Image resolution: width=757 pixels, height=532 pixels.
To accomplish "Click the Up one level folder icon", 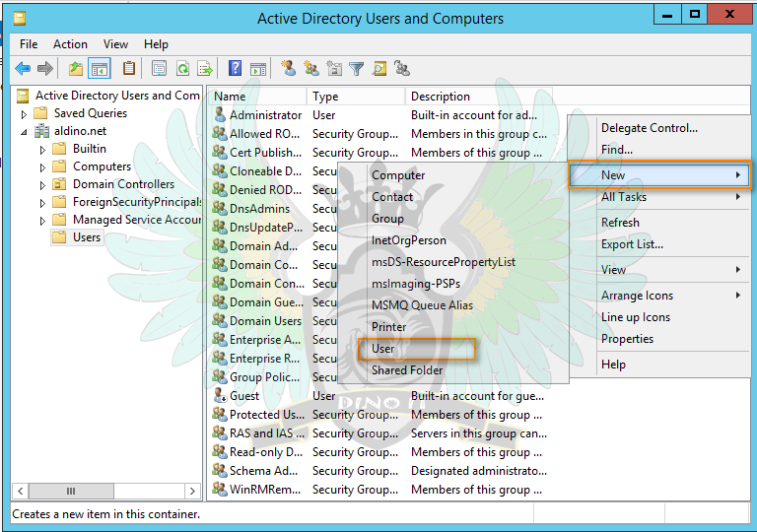I will click(75, 69).
